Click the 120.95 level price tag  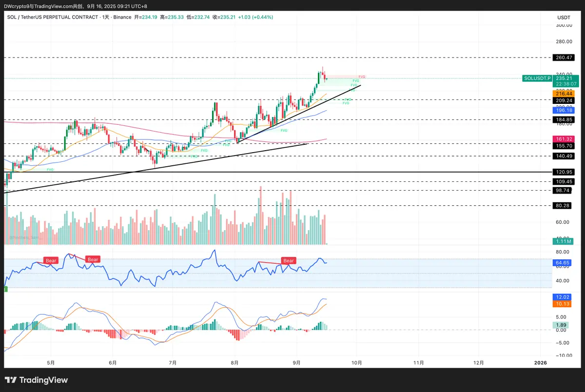tap(564, 172)
